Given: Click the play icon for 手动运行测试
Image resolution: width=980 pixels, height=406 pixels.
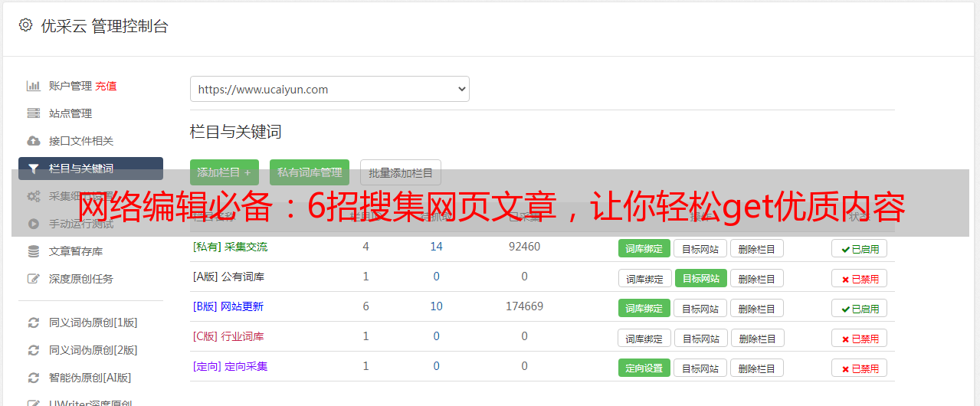Looking at the screenshot, I should 33,224.
